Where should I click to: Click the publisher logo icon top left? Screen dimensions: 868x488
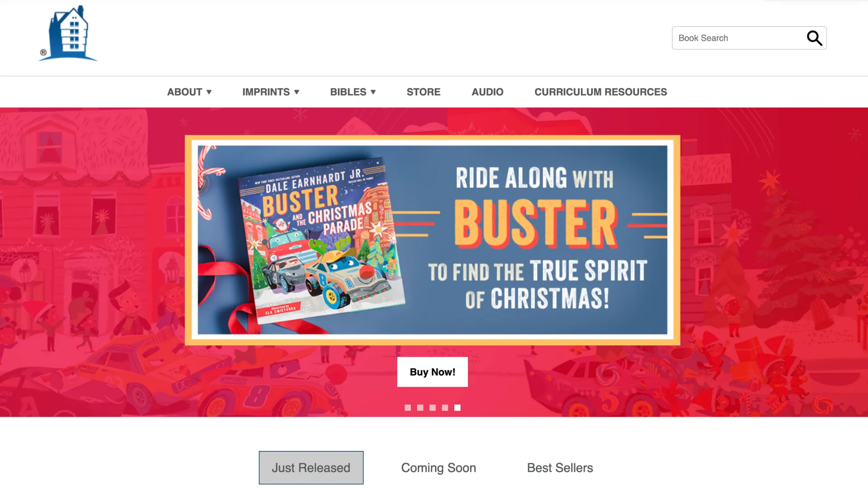67,33
